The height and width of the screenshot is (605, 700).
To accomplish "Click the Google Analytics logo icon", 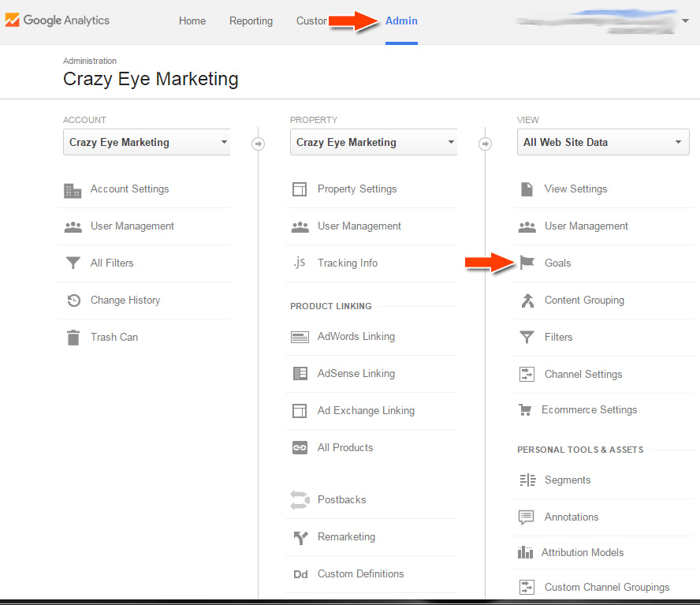I will (12, 20).
